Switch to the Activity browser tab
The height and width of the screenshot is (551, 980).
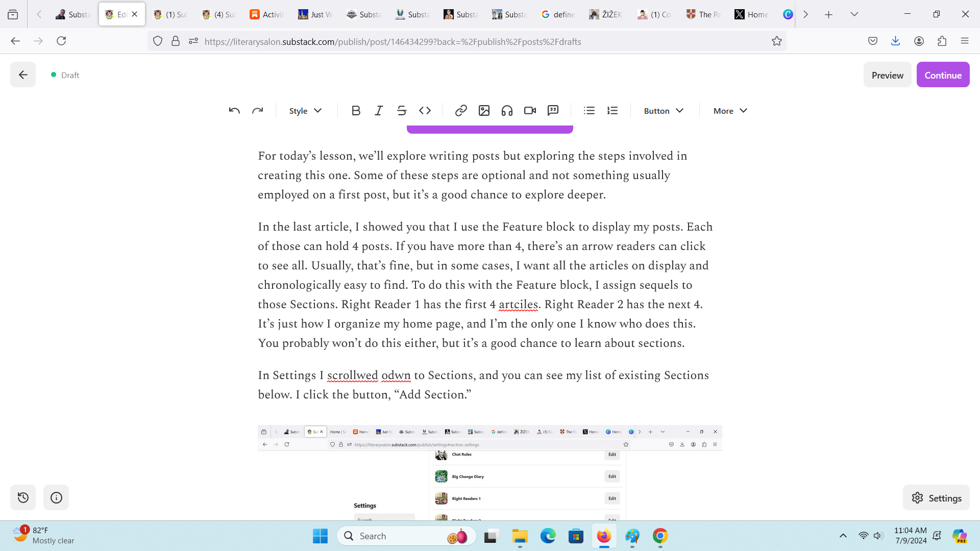pyautogui.click(x=266, y=14)
